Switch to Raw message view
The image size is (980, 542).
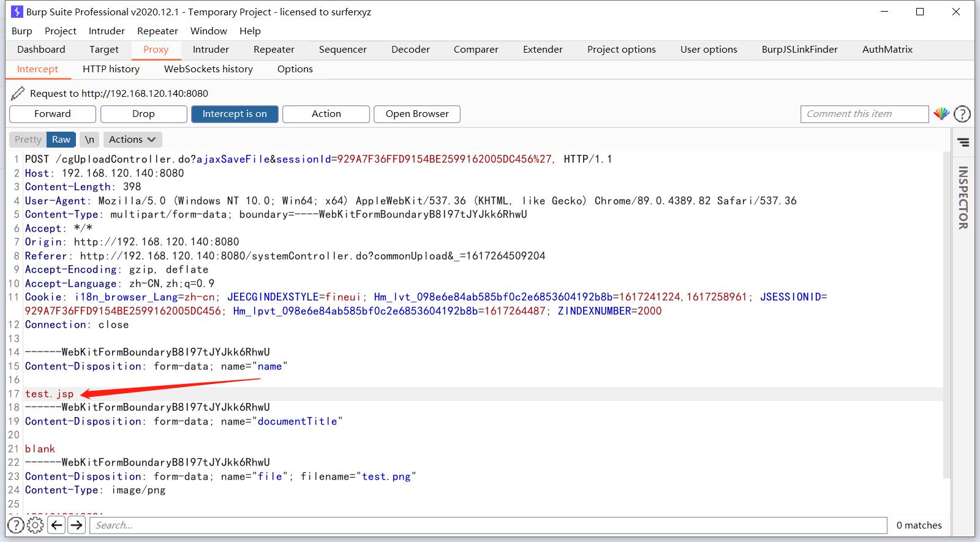point(61,140)
